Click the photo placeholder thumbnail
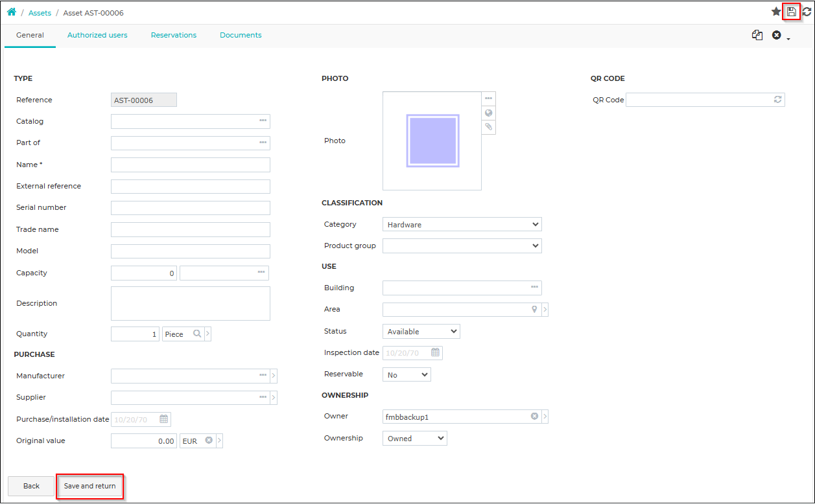Screen dimensions: 815x504 [432, 141]
